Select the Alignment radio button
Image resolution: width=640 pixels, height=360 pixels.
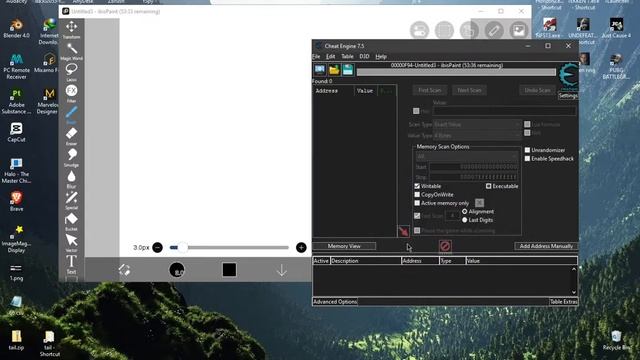[464, 211]
